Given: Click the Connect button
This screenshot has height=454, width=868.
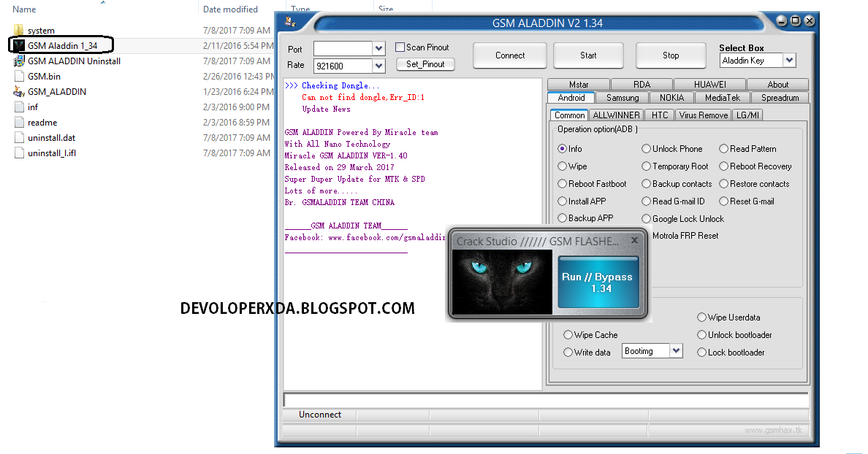Looking at the screenshot, I should pyautogui.click(x=510, y=55).
